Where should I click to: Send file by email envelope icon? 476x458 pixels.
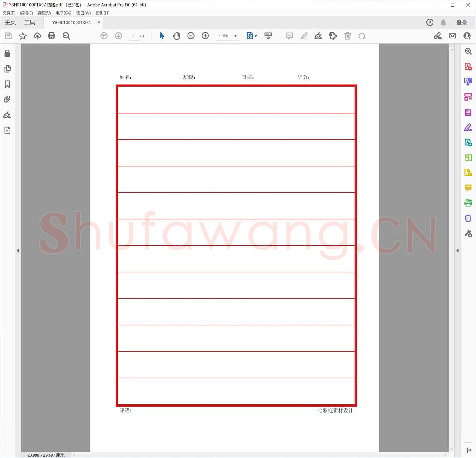pyautogui.click(x=453, y=36)
